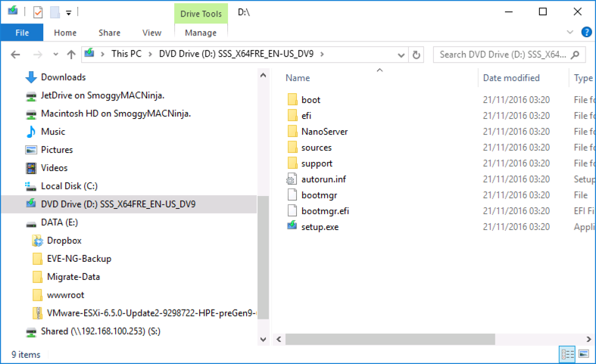Open the recent locations dropdown
This screenshot has height=364, width=596.
tap(55, 54)
